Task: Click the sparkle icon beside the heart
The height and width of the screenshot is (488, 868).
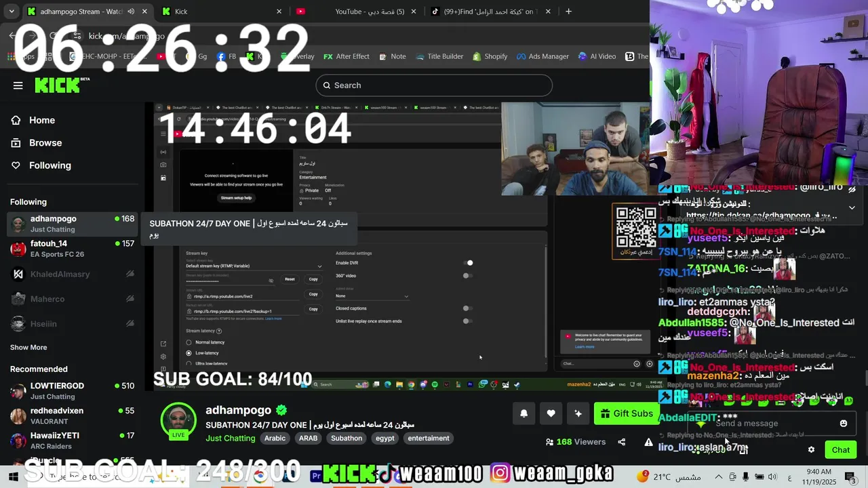Action: pos(578,413)
